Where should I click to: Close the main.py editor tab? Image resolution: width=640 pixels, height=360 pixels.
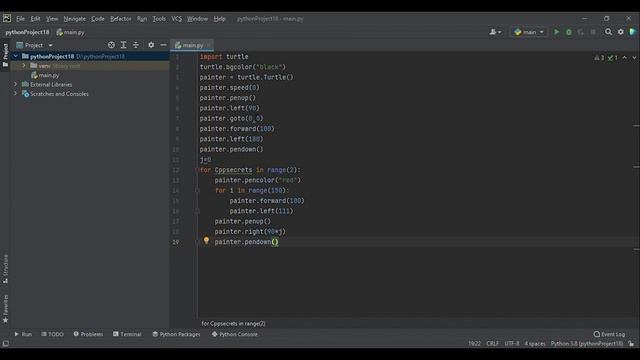coord(208,45)
